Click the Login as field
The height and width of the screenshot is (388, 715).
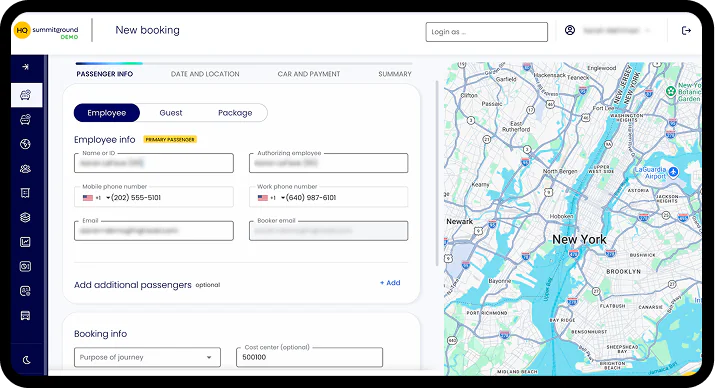click(x=487, y=32)
